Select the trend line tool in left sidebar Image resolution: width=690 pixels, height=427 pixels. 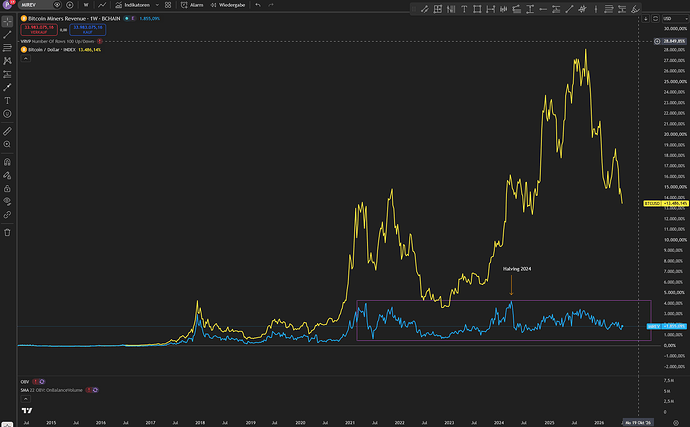pyautogui.click(x=7, y=34)
